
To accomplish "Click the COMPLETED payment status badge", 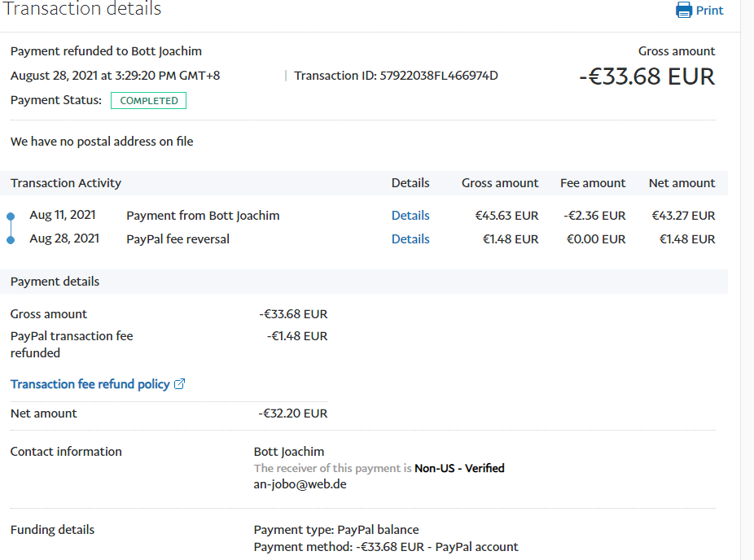I will tap(149, 101).
